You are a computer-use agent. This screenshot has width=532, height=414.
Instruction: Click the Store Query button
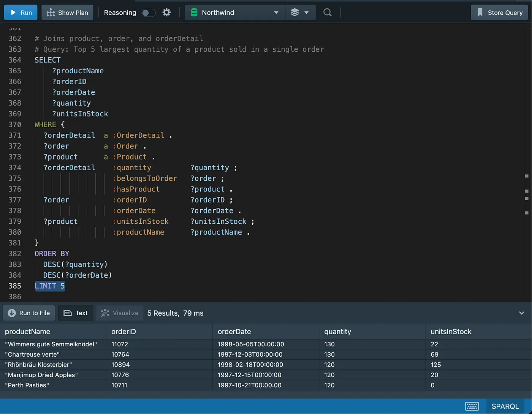pos(500,13)
